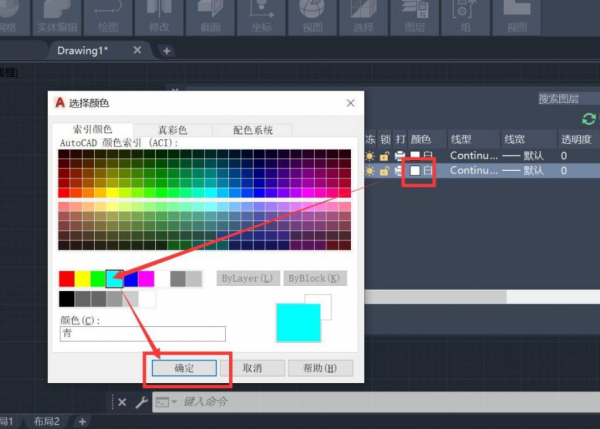Sort layers by the 锁 column header

point(385,139)
